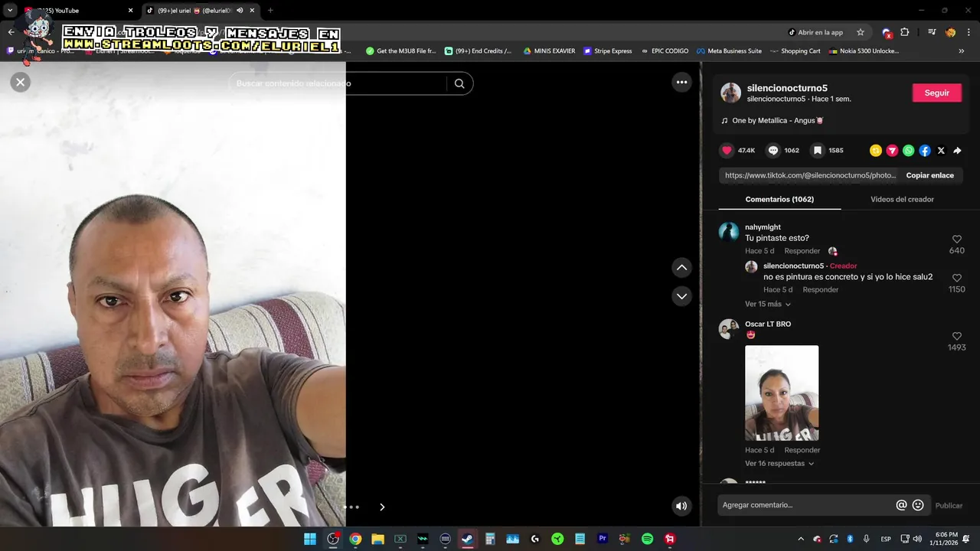Open the Windows Start menu

pyautogui.click(x=310, y=539)
